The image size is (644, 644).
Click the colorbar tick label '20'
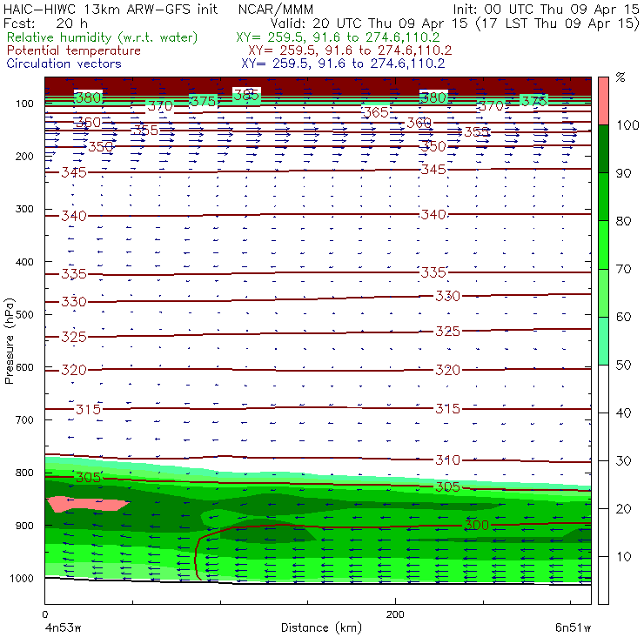(623, 509)
